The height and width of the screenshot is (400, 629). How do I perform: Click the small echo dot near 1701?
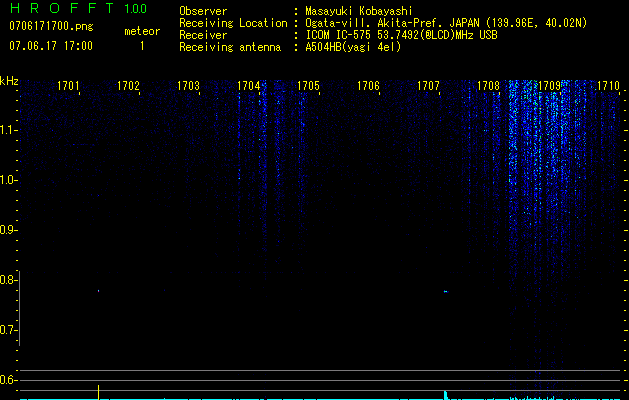[x=98, y=291]
